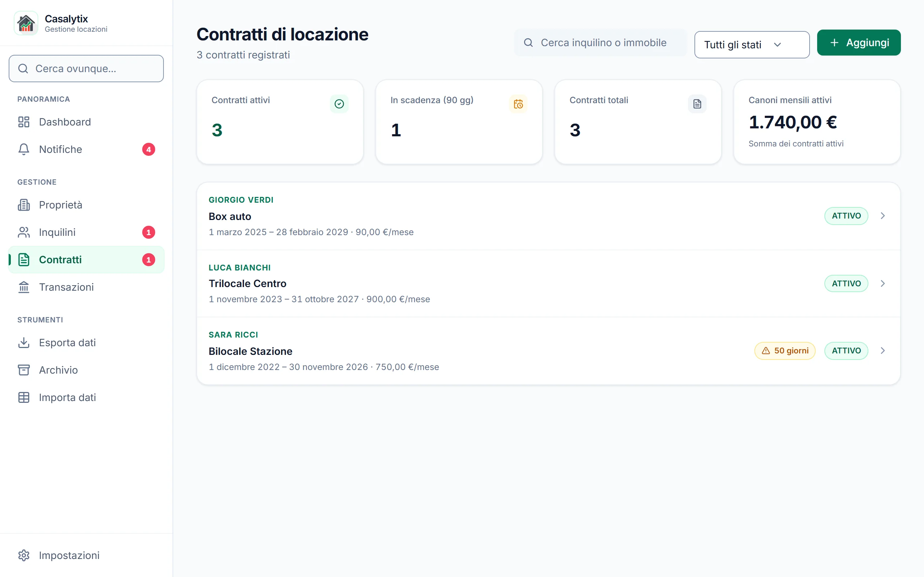Select the Inquilini people icon
Screen dimensions: 924x577
tap(24, 232)
